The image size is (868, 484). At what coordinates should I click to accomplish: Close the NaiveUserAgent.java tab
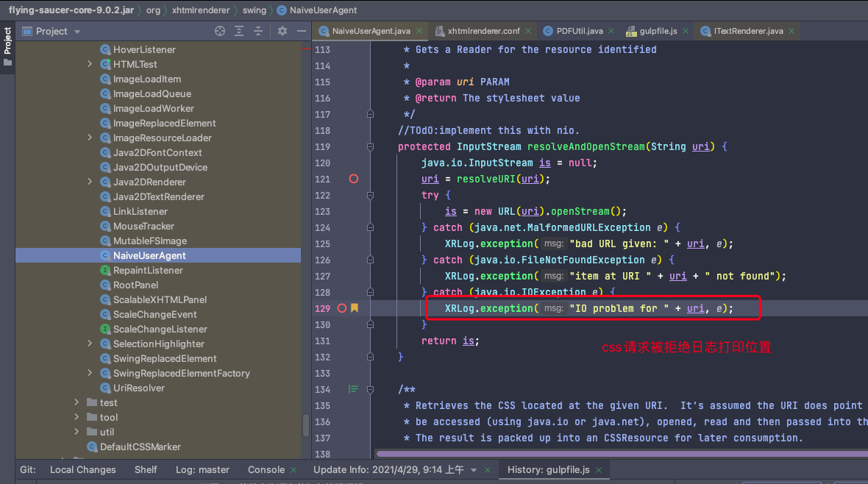pos(419,31)
